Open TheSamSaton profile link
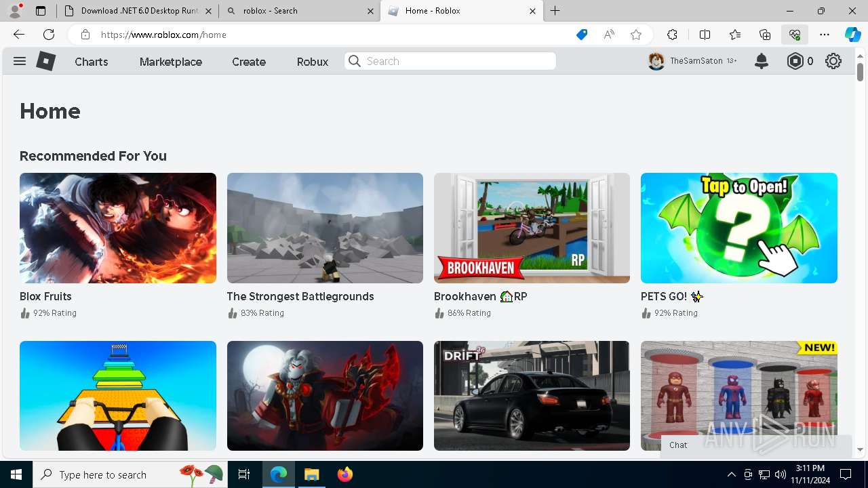The width and height of the screenshot is (868, 488). [x=696, y=61]
